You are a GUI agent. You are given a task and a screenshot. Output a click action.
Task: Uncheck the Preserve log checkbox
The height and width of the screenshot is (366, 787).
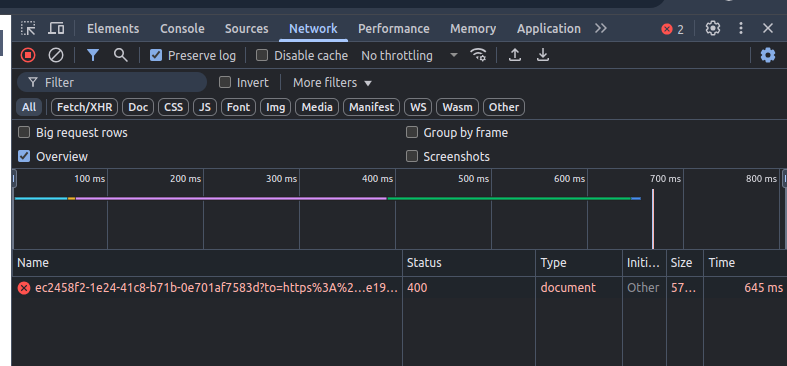click(156, 55)
